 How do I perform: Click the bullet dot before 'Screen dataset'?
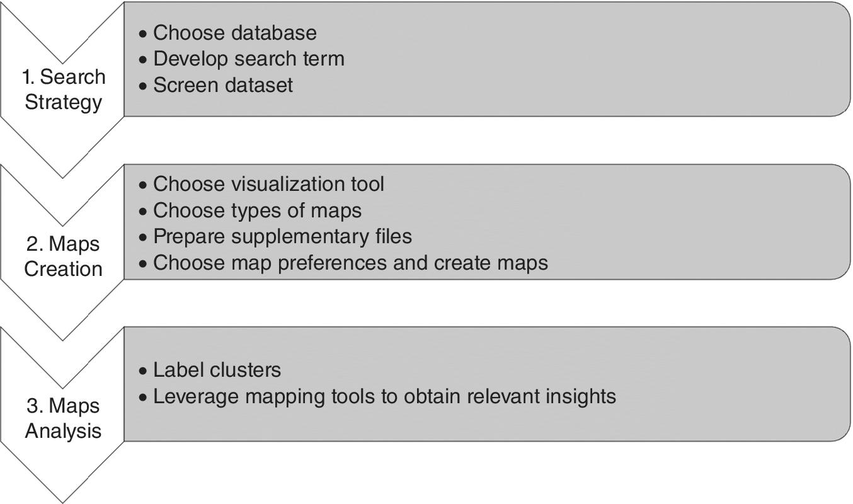144,85
